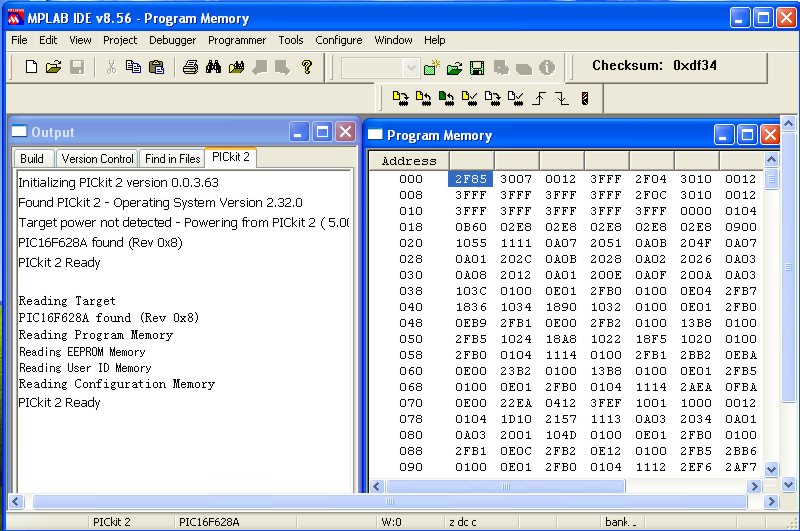This screenshot has height=531, width=800.
Task: Click MPLAB logo in the title bar
Action: pos(15,18)
